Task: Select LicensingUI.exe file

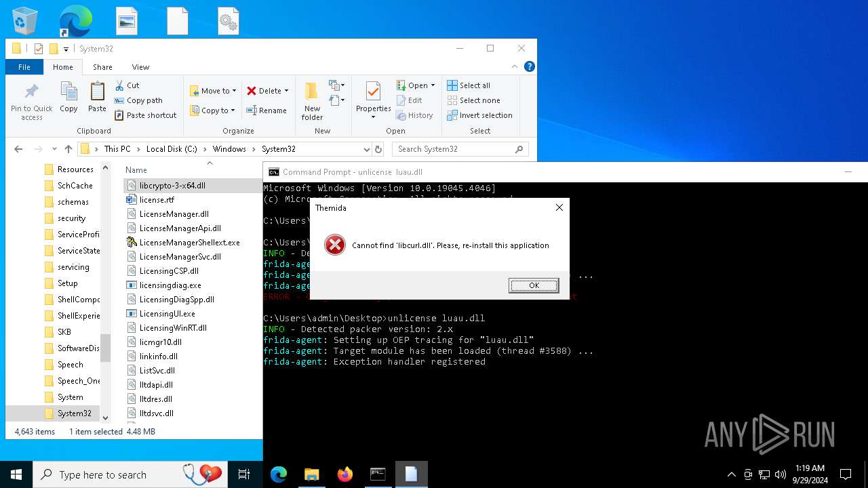Action: tap(167, 313)
